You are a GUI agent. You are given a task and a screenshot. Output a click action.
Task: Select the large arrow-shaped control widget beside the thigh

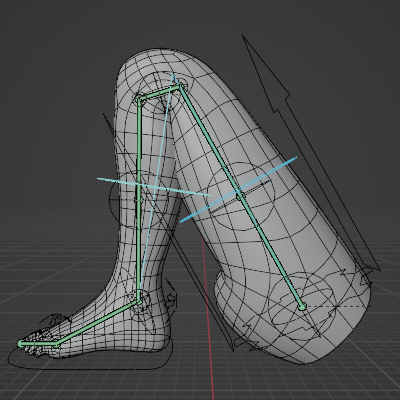311,153
